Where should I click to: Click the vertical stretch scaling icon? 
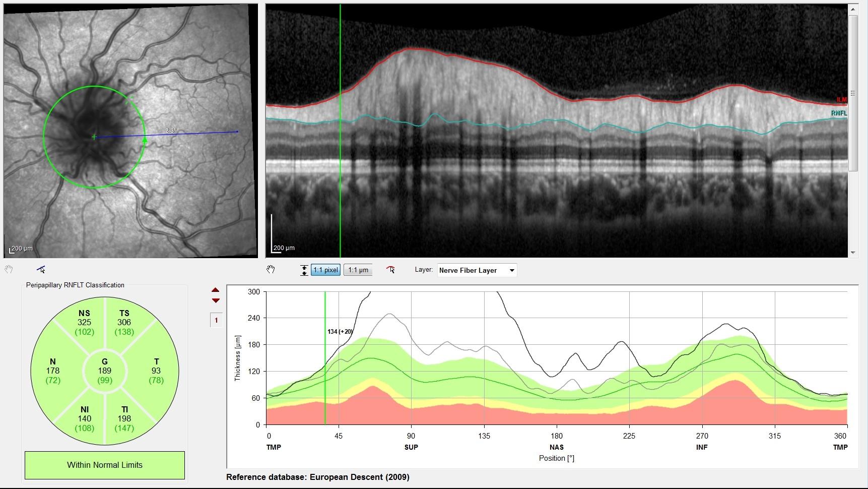304,270
